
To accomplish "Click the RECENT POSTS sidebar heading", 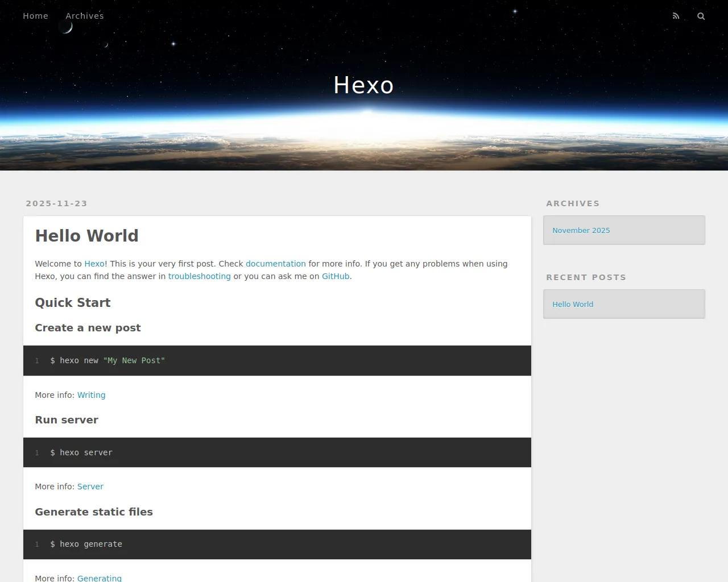I will [x=586, y=277].
